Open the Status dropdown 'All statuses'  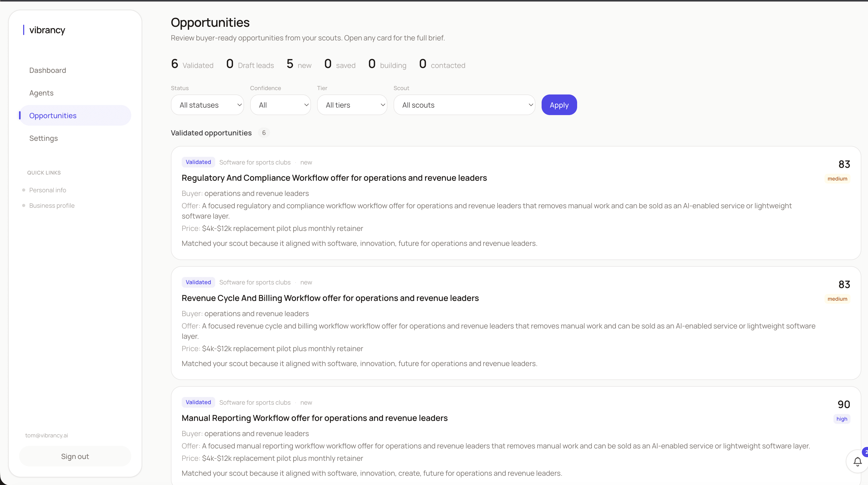pos(207,105)
